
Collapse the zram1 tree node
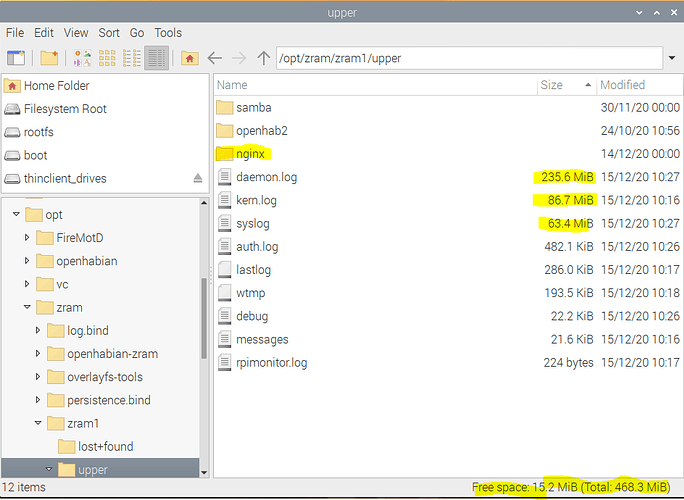pyautogui.click(x=38, y=423)
